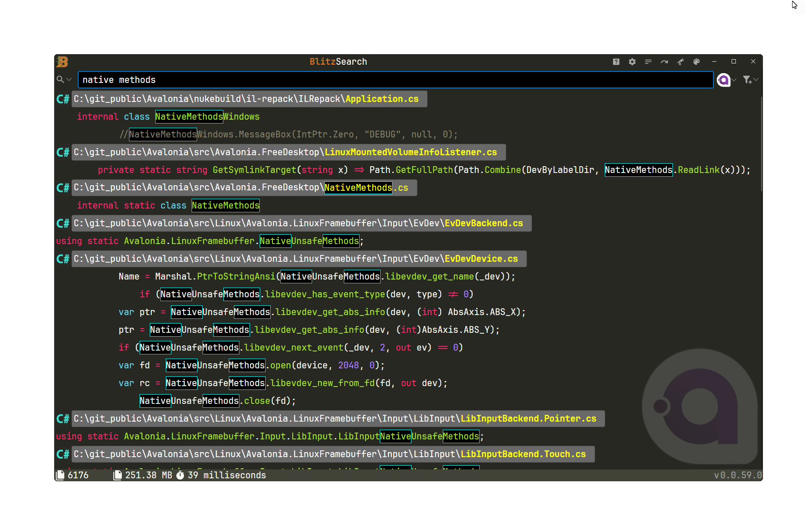812x532 pixels.
Task: Expand the search type chevron beside magnifier
Action: coord(69,80)
